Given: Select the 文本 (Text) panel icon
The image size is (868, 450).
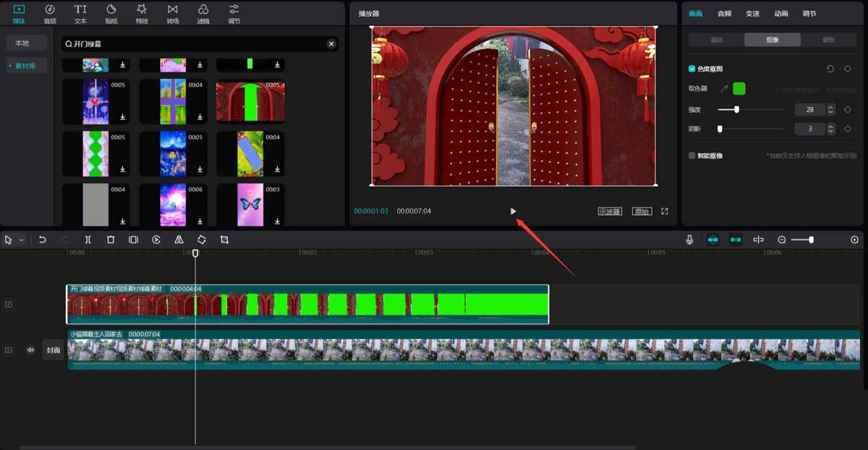Looking at the screenshot, I should [x=80, y=14].
